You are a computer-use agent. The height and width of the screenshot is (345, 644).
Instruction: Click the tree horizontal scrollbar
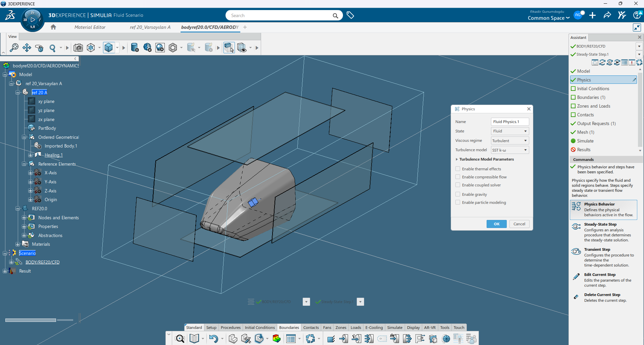[31, 320]
